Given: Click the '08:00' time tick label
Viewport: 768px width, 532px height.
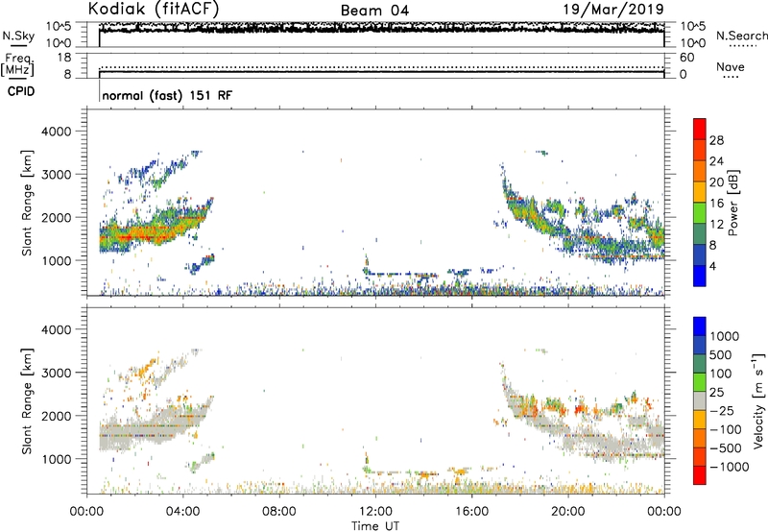Looking at the screenshot, I should 279,512.
